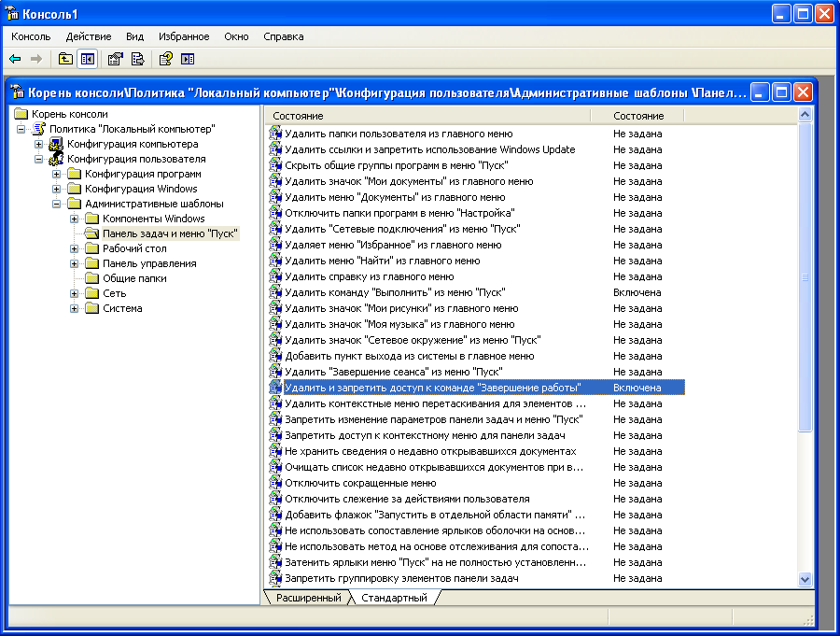Expand Конфигурация программ node
The image size is (840, 636).
point(56,174)
